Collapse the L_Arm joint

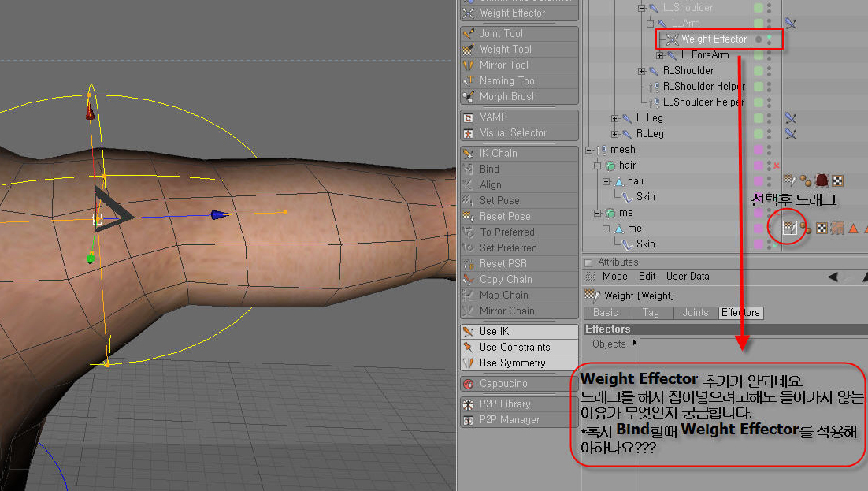(651, 24)
